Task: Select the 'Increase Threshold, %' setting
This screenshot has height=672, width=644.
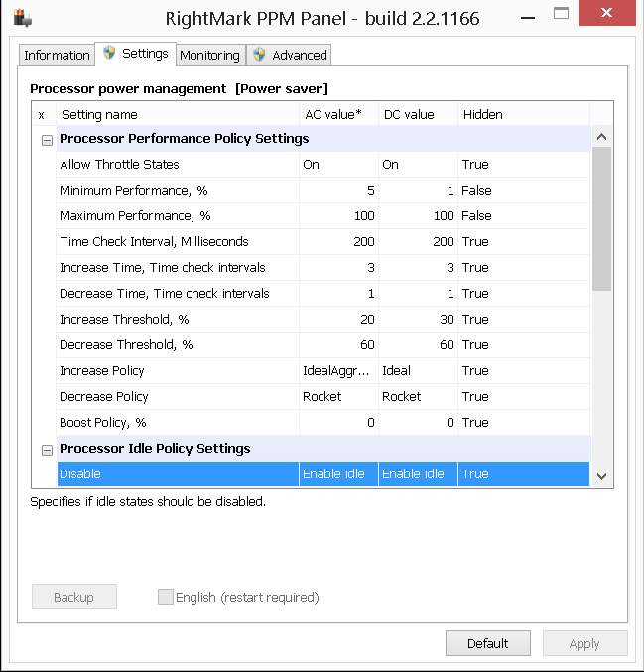Action: coord(323,320)
